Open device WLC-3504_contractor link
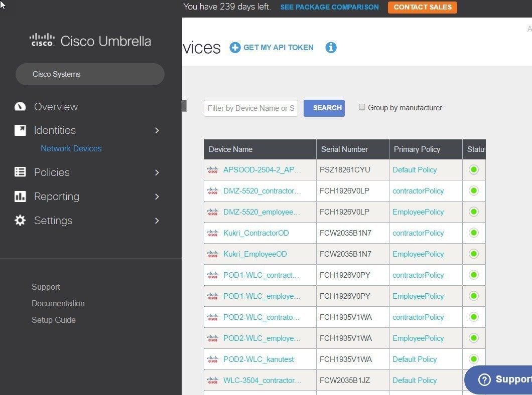Viewport: 532px width, 395px height. [x=262, y=380]
